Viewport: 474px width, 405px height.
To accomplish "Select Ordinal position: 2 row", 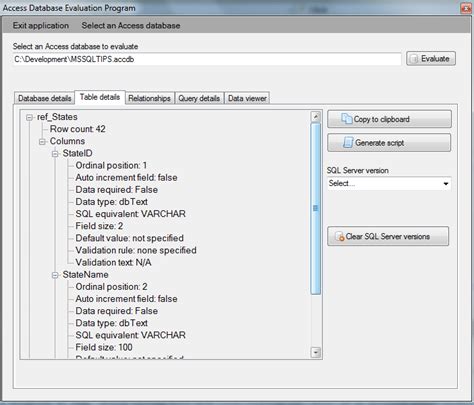I will [111, 287].
